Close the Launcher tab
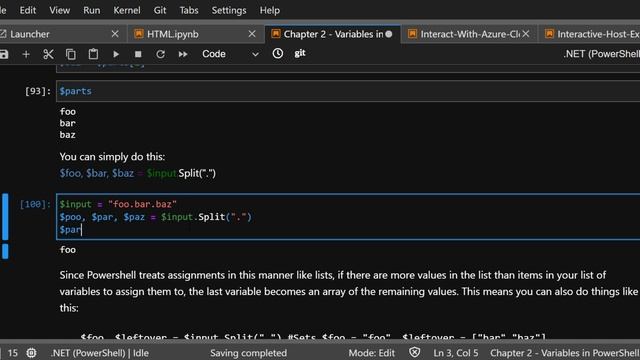The height and width of the screenshot is (360, 640). click(x=115, y=34)
